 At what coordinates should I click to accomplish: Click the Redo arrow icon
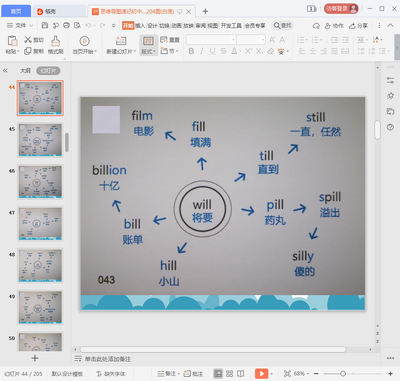coord(102,25)
